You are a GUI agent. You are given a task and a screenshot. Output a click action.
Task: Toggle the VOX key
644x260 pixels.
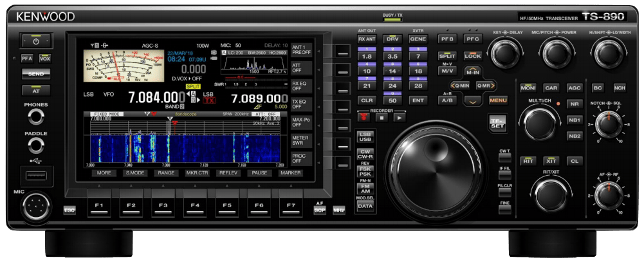45,59
